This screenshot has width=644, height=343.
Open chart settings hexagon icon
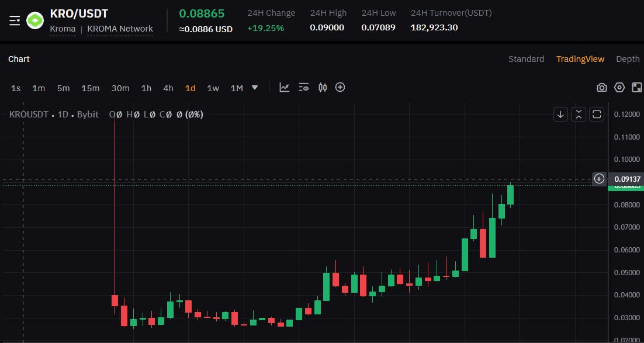coord(619,88)
